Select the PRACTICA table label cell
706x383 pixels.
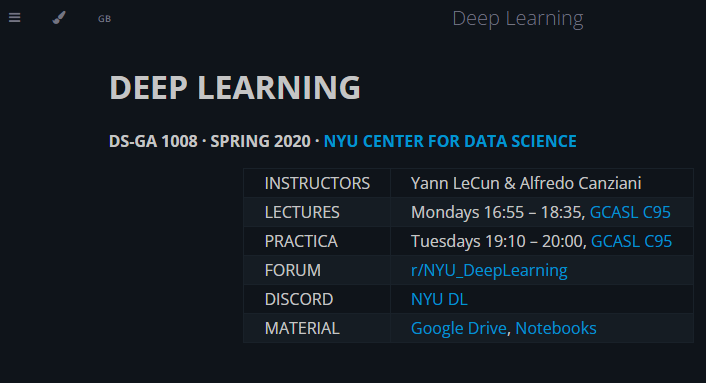click(317, 241)
